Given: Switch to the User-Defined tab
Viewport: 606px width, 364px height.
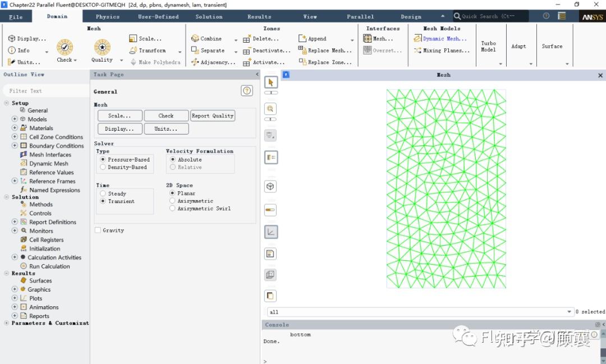Looking at the screenshot, I should (x=158, y=17).
